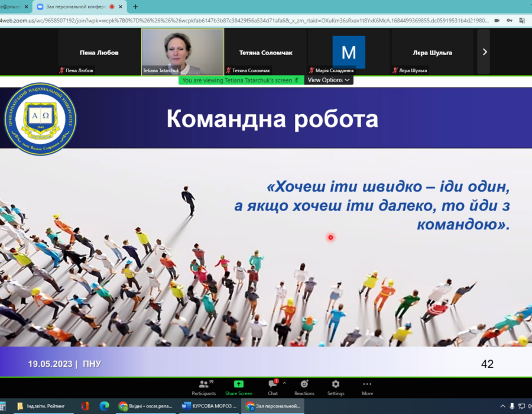Screen dimensions: 532x414
Task: Show hidden system tray icons
Action: click(x=502, y=406)
